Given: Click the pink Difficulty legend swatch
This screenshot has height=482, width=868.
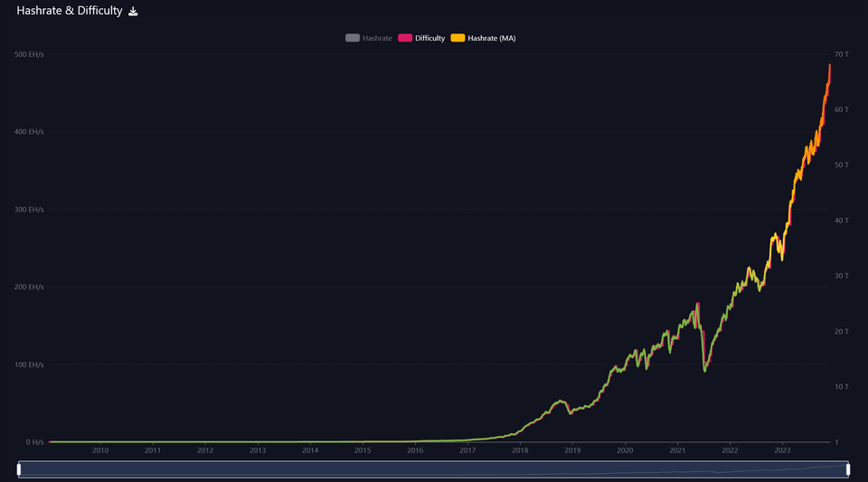Looking at the screenshot, I should (405, 38).
